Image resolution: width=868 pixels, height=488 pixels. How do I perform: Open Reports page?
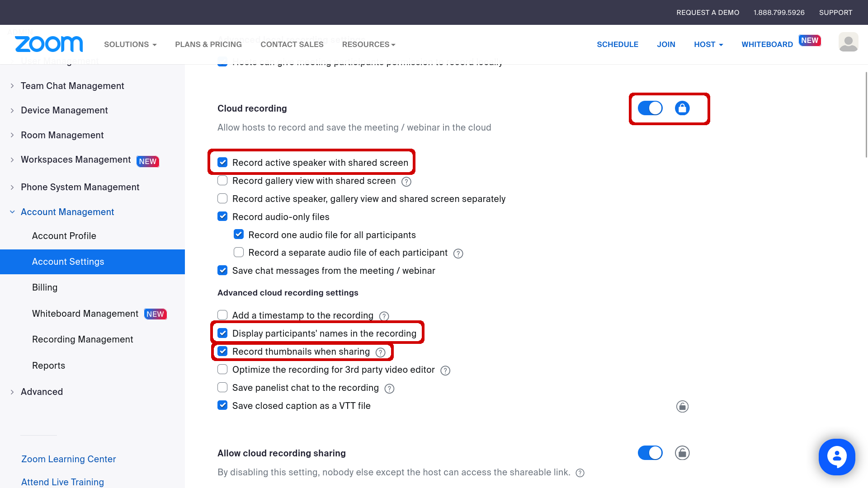coord(48,366)
